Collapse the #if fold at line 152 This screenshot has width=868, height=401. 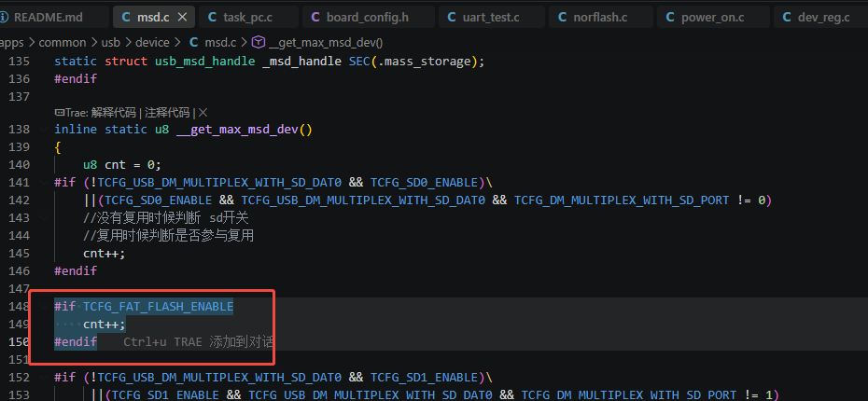click(44, 377)
